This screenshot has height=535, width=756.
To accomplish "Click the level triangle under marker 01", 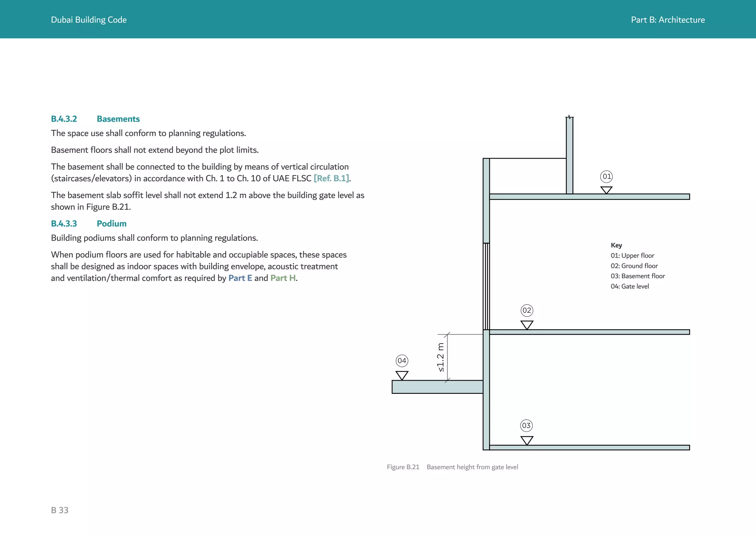I will (x=606, y=190).
